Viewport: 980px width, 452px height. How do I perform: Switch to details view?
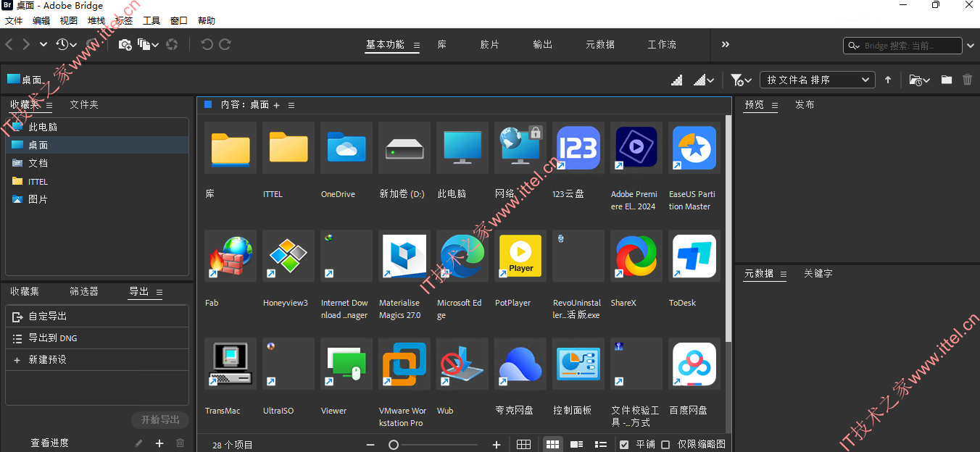[x=577, y=445]
